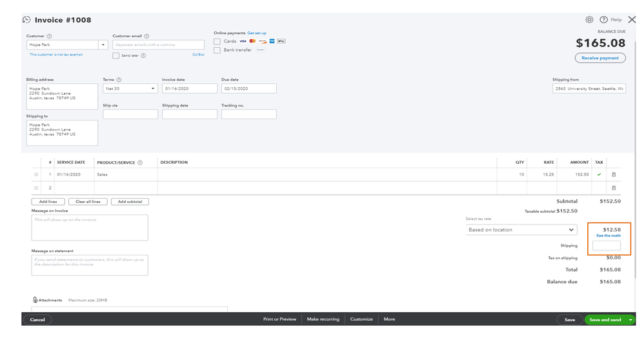Viewport: 644px width, 338px height.
Task: Grab the drag handle of line 1
Action: [x=36, y=175]
